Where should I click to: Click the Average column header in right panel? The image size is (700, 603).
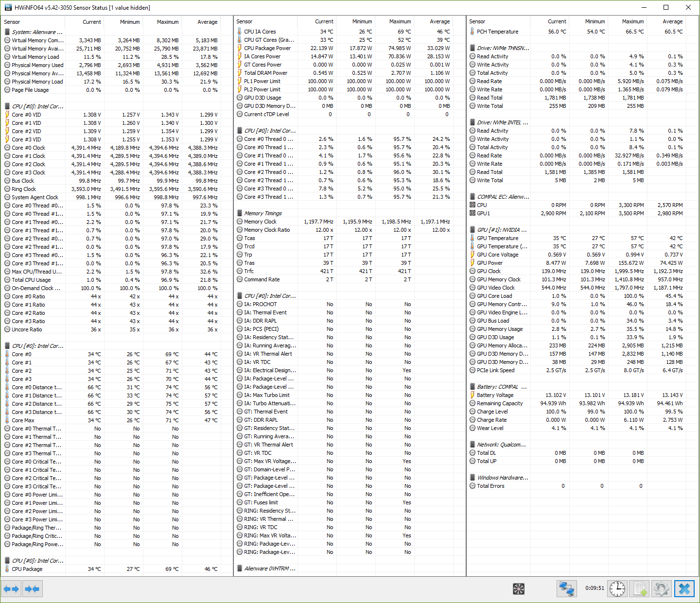coord(672,21)
